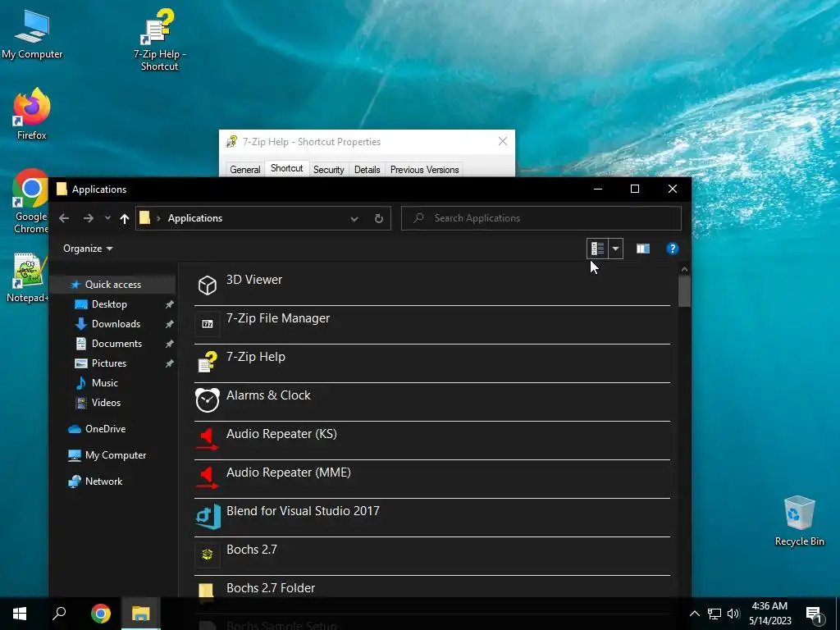
Task: Open Details tab in Properties window
Action: click(367, 170)
